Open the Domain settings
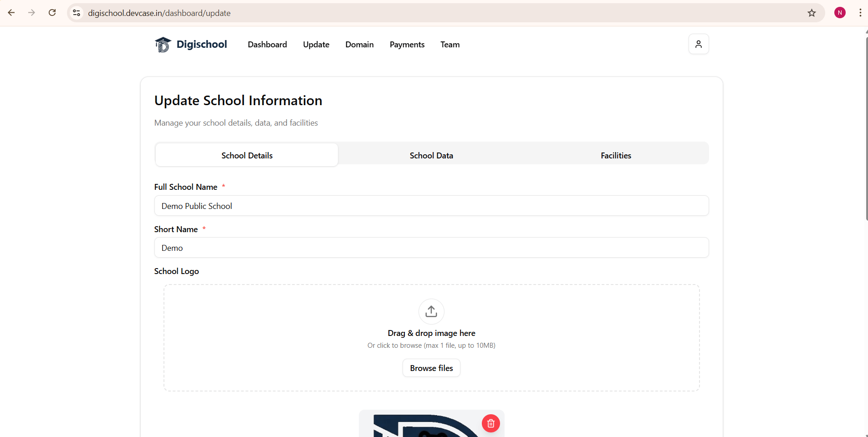Image resolution: width=868 pixels, height=437 pixels. (359, 44)
